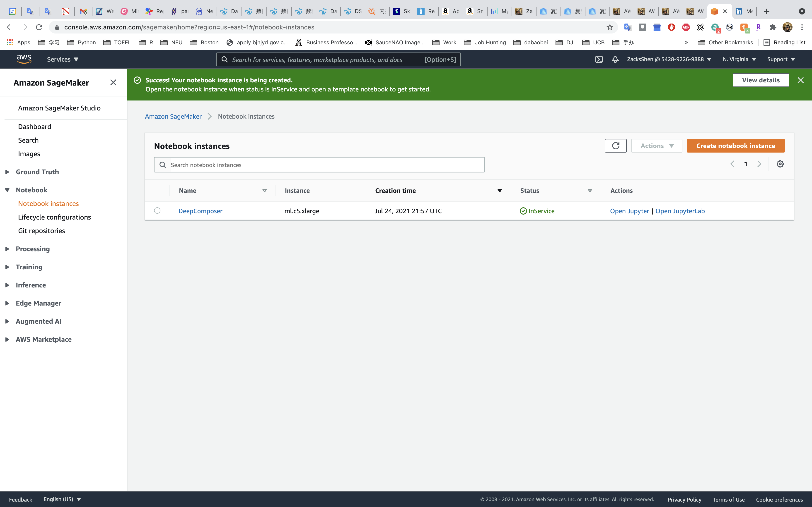
Task: Open the Services dropdown menu
Action: 62,59
